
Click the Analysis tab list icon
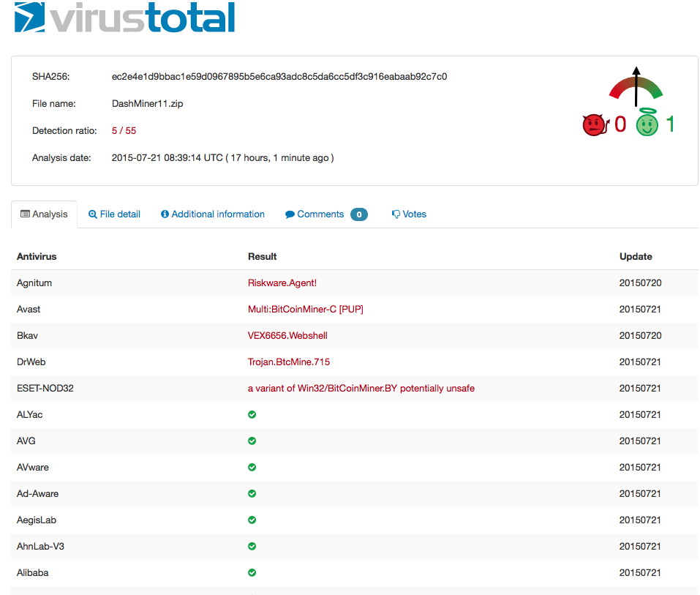(25, 214)
